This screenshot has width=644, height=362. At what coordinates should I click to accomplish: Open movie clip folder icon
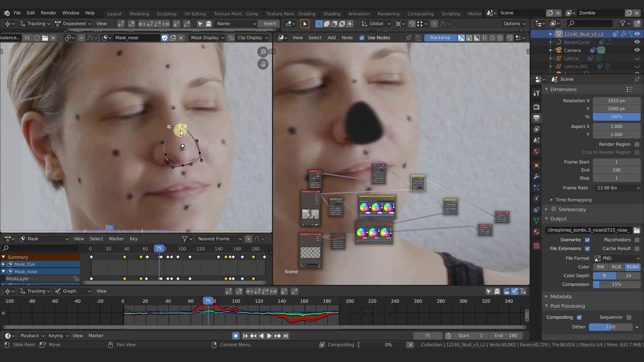pyautogui.click(x=45, y=38)
